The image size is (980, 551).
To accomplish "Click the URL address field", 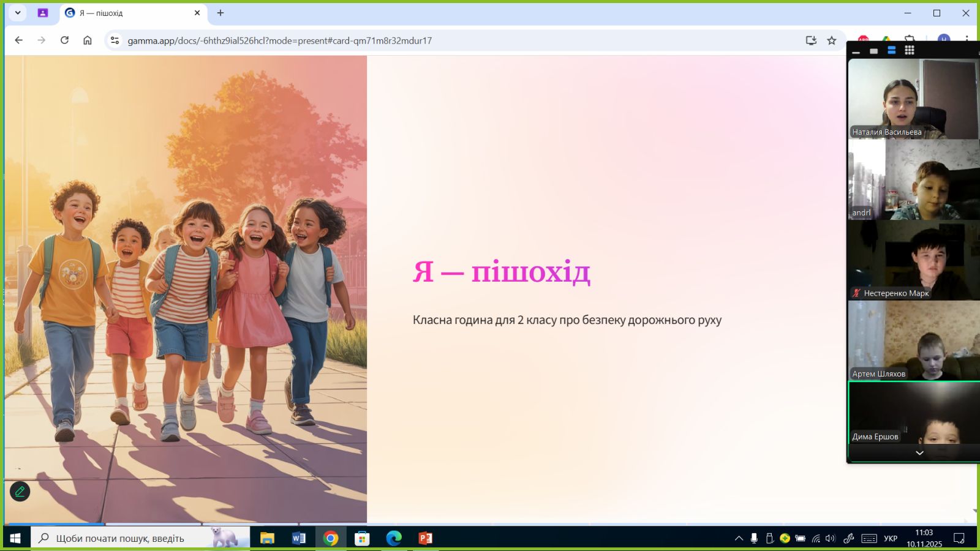I will (429, 40).
